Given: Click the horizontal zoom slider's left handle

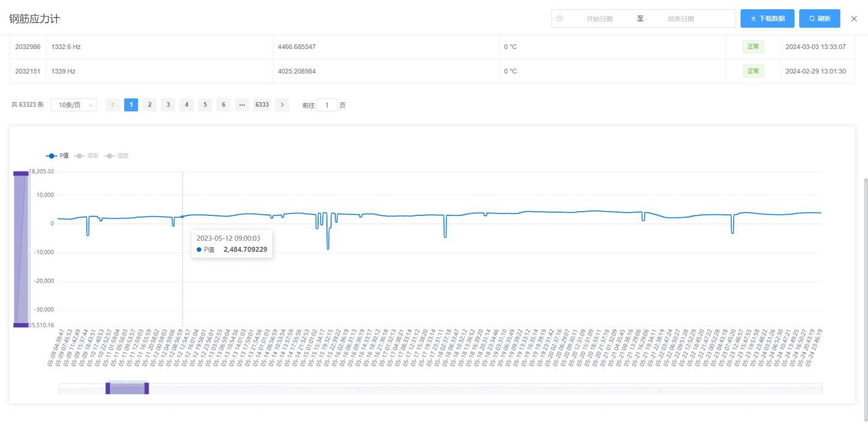Looking at the screenshot, I should (x=108, y=388).
